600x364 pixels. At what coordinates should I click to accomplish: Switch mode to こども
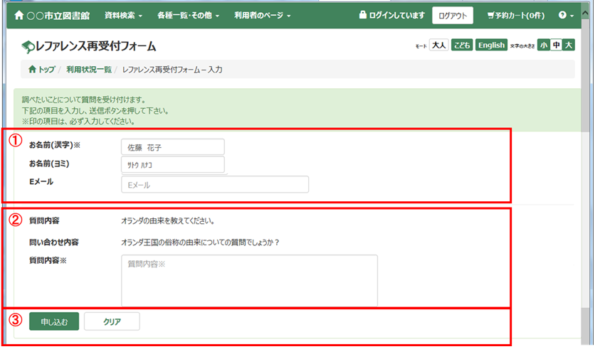coord(461,45)
